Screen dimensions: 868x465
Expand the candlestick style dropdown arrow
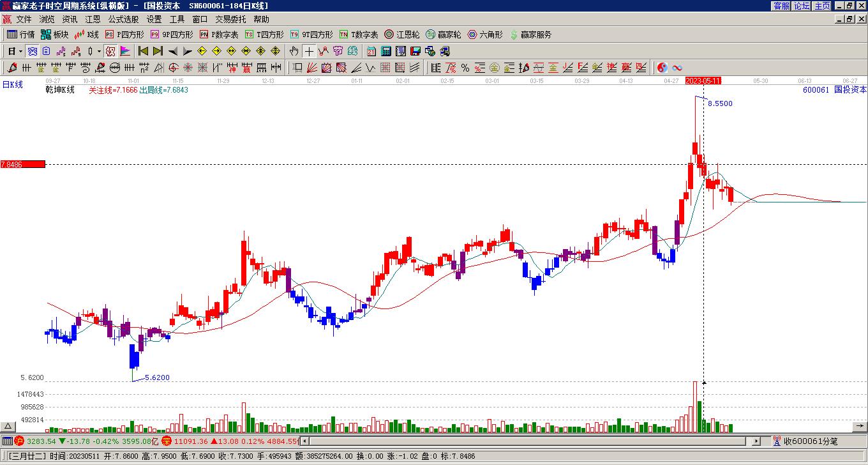[99, 51]
